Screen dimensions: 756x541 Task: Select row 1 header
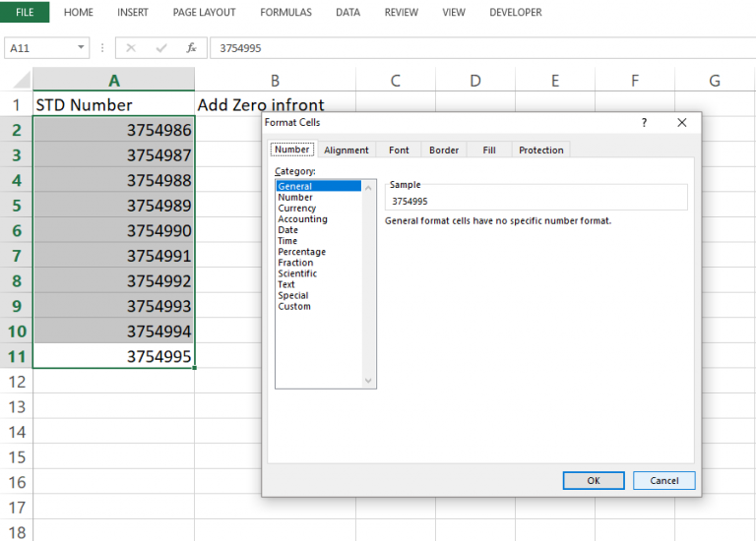[x=17, y=104]
